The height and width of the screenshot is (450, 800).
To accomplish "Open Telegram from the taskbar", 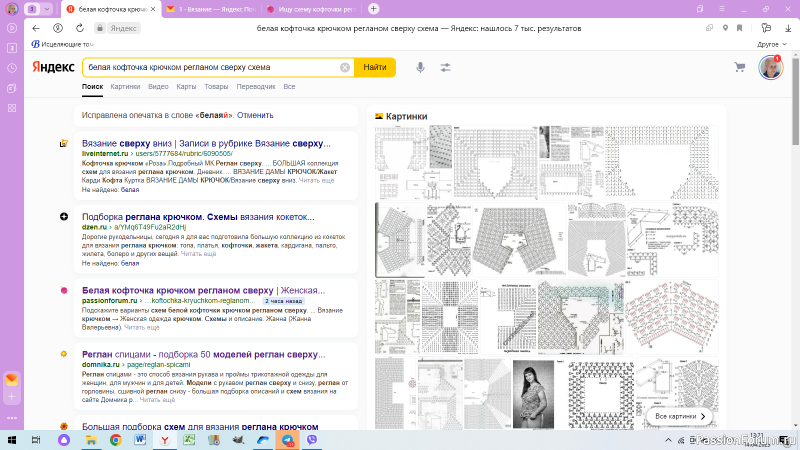I will 287,440.
